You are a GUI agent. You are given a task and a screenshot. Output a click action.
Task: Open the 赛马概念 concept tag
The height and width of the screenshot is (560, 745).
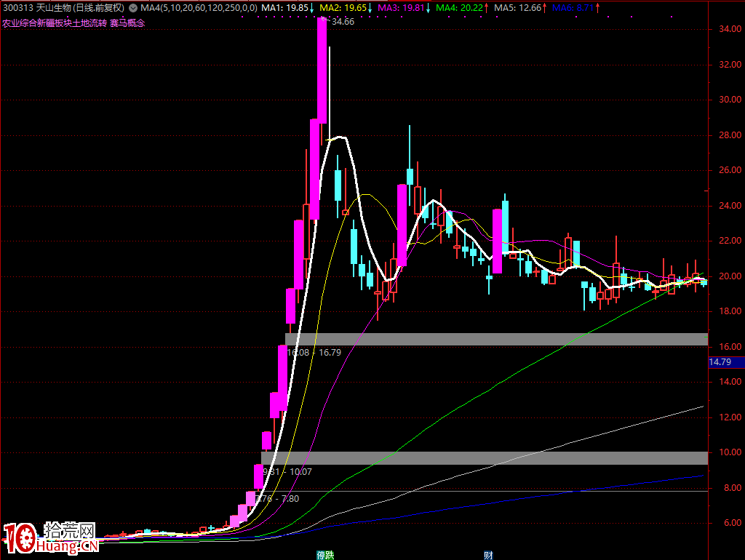pyautogui.click(x=128, y=23)
